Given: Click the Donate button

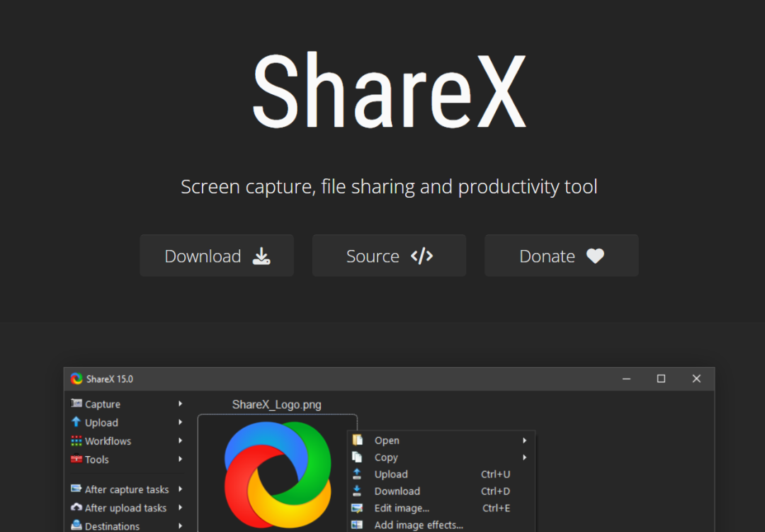Looking at the screenshot, I should [x=562, y=256].
